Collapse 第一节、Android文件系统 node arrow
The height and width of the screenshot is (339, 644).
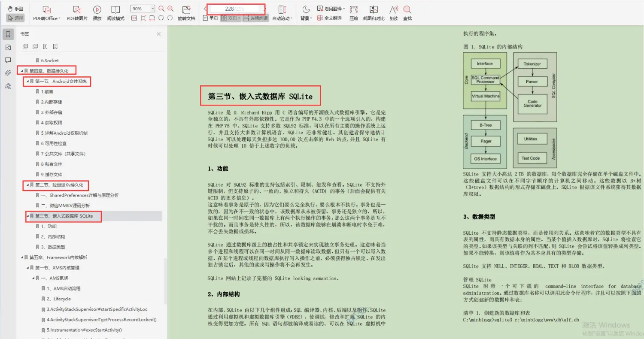pyautogui.click(x=27, y=81)
